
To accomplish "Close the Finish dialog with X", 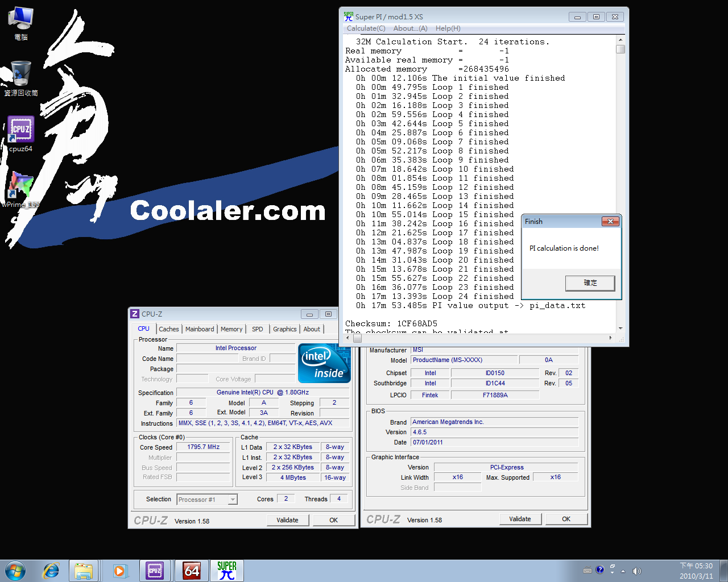I will [x=610, y=222].
